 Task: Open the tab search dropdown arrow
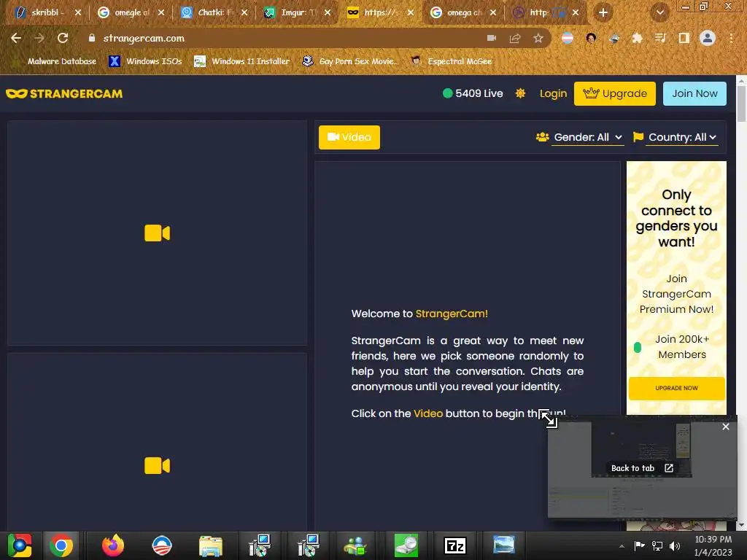click(659, 12)
